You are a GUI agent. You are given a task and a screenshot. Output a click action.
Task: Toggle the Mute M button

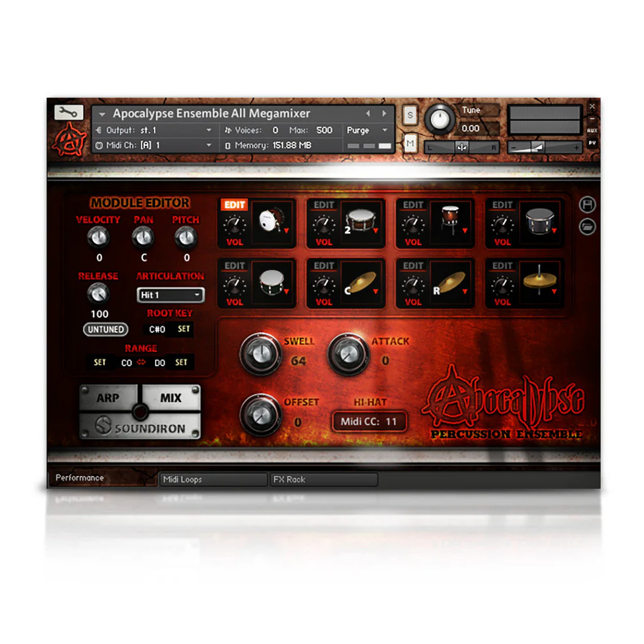point(410,144)
